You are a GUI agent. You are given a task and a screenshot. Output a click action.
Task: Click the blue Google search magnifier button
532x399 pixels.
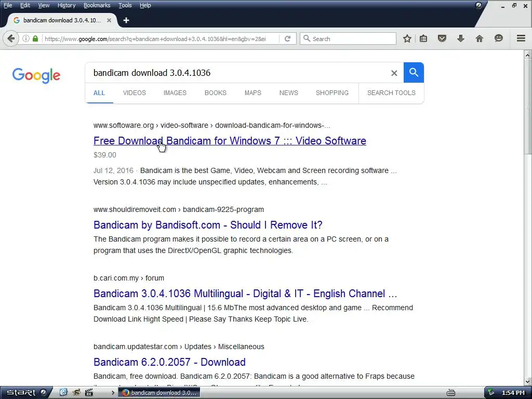click(414, 72)
